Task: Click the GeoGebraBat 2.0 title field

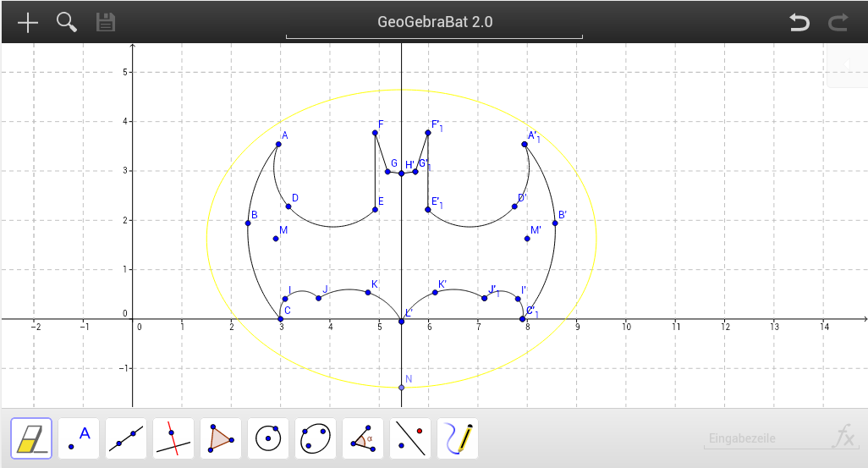Action: click(x=434, y=22)
